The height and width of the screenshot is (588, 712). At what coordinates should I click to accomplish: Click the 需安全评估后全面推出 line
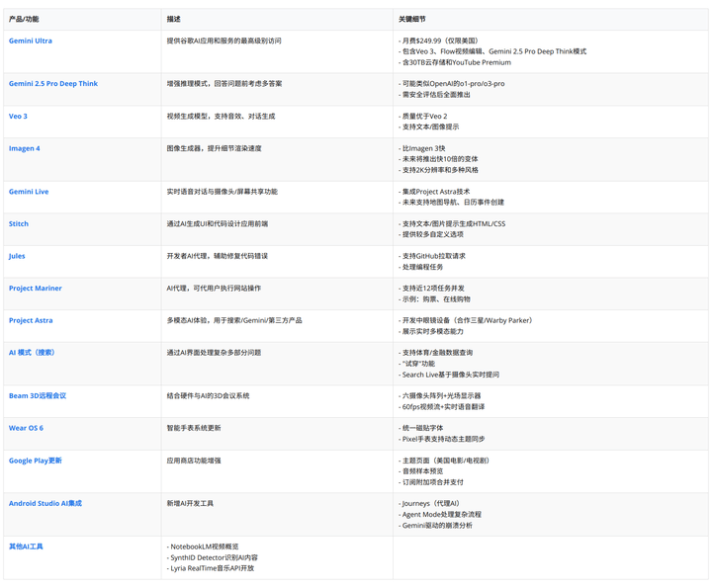(434, 94)
